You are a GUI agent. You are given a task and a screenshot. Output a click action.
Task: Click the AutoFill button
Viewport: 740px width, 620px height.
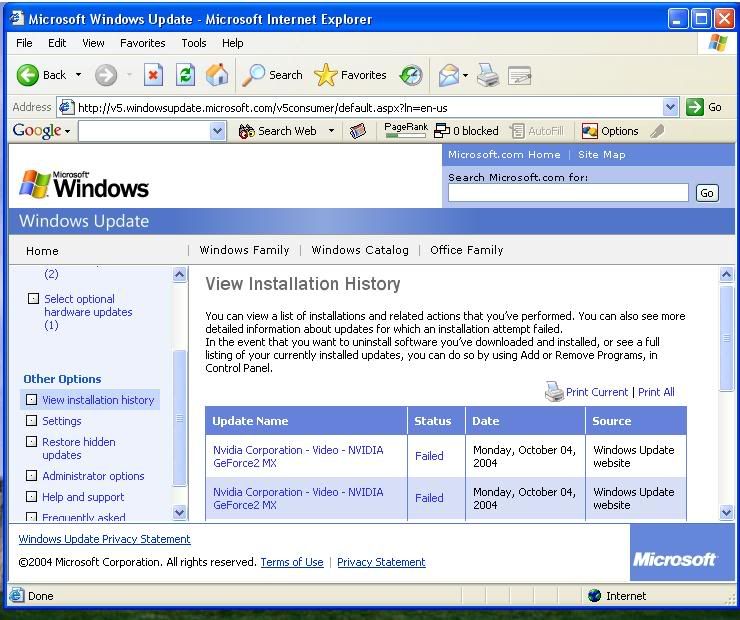537,131
